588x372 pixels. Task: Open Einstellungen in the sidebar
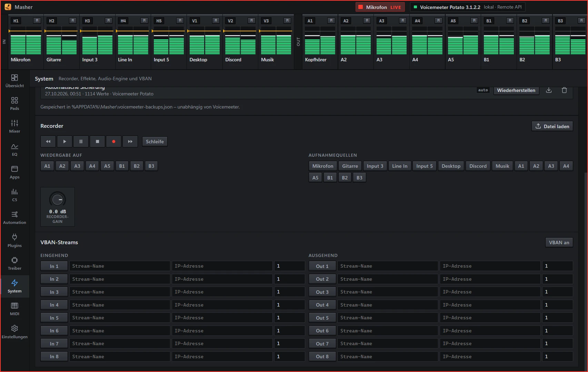[14, 332]
